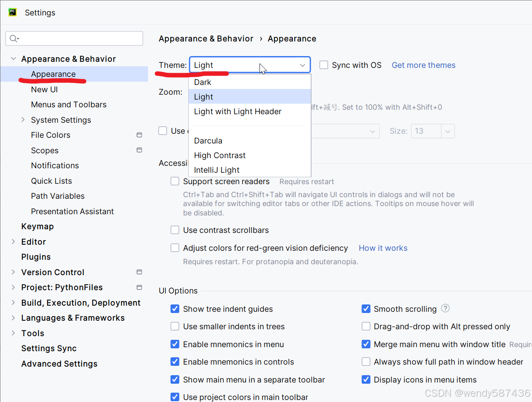
Task: Click the PyCharm logo in title bar
Action: point(13,12)
